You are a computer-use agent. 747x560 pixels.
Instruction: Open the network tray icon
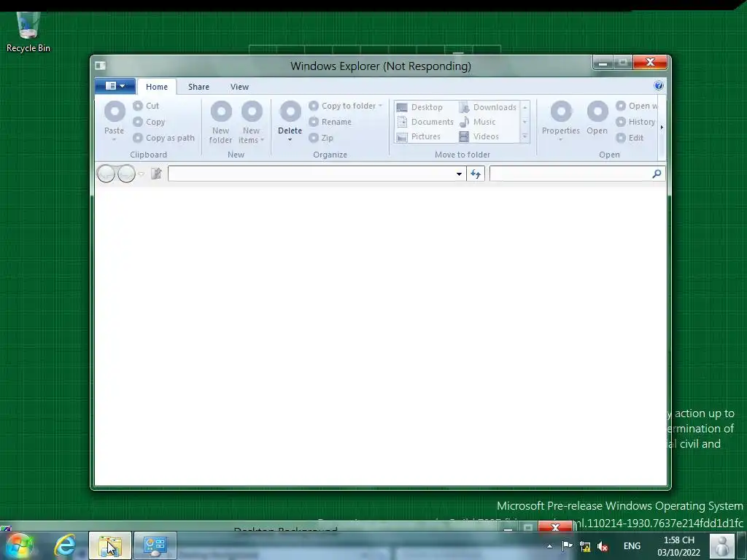pyautogui.click(x=585, y=547)
